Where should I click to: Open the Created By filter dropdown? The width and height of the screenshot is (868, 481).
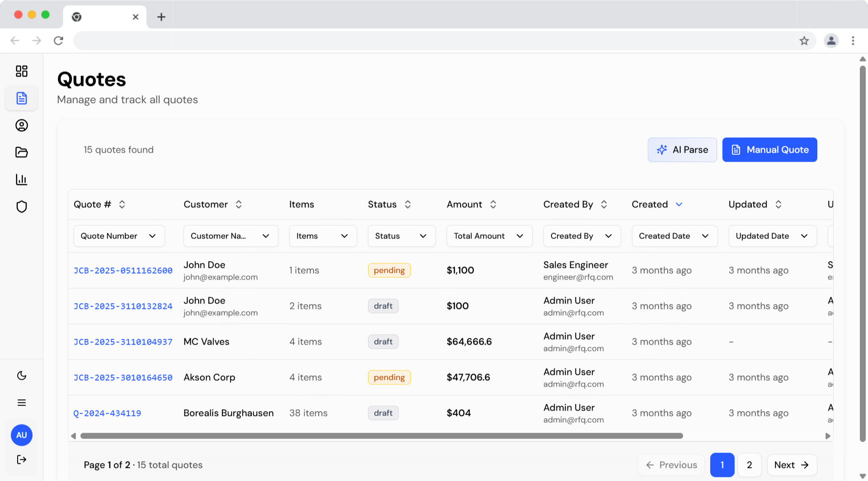tap(582, 236)
